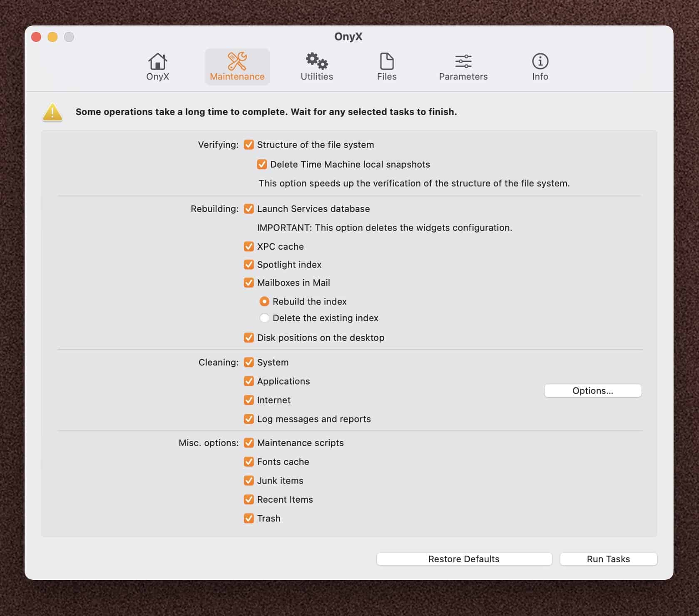Select Rebuild the index radio button
Viewport: 699px width, 616px height.
tap(264, 301)
